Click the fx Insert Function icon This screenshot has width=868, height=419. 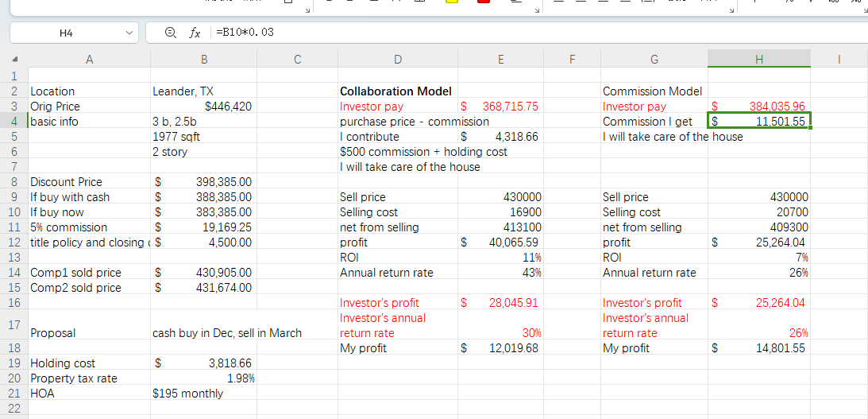click(195, 33)
